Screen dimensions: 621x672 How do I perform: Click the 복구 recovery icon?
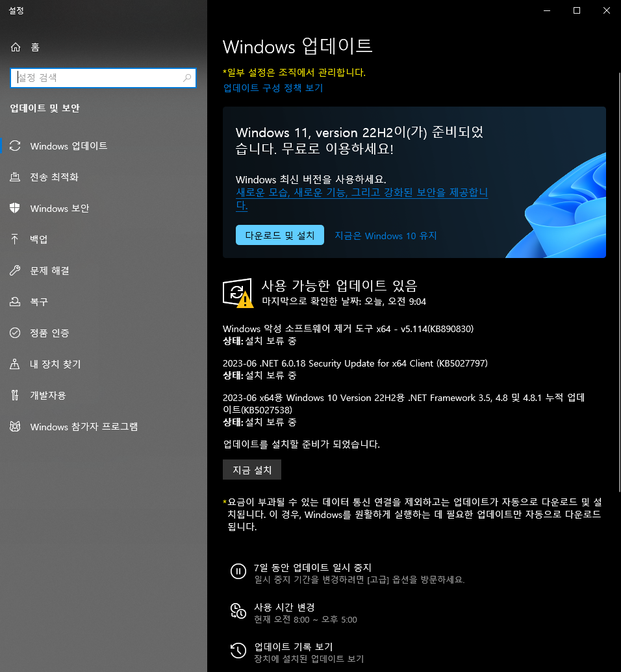[15, 302]
